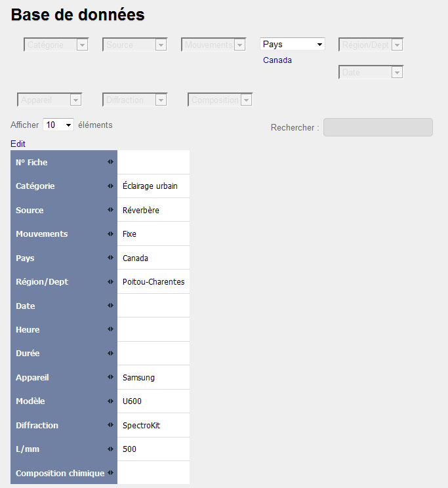Expand the Composition filter dropdown
The image size is (448, 488).
[x=220, y=100]
